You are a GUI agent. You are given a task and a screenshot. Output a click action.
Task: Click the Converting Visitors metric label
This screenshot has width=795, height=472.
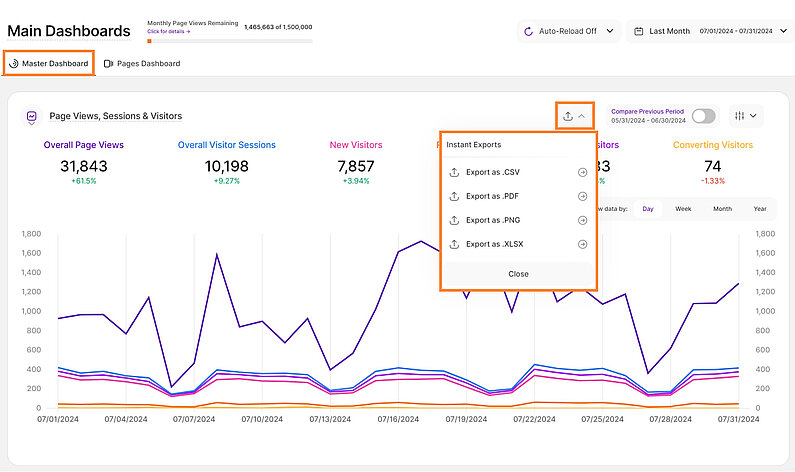pyautogui.click(x=712, y=145)
